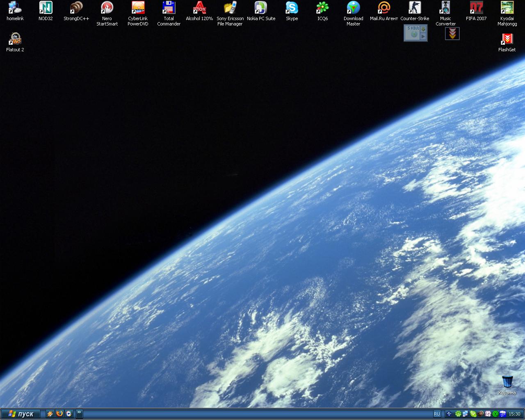Viewport: 525px width, 420px height.
Task: Open the StrongDC++ shortcut
Action: click(x=76, y=11)
